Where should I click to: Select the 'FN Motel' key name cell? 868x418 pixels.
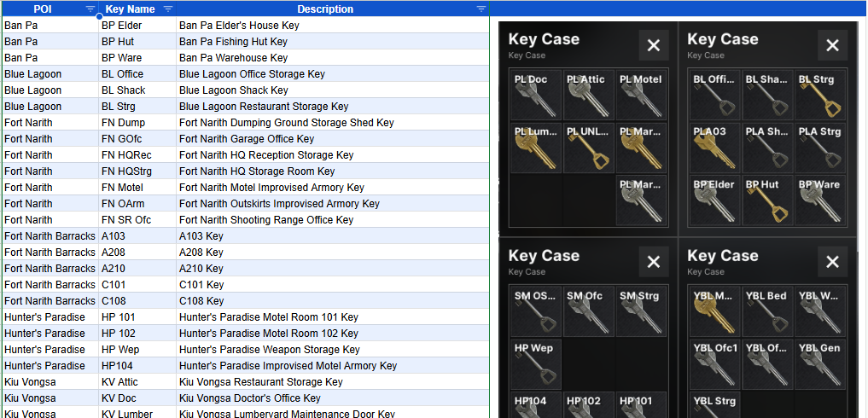[x=138, y=187]
